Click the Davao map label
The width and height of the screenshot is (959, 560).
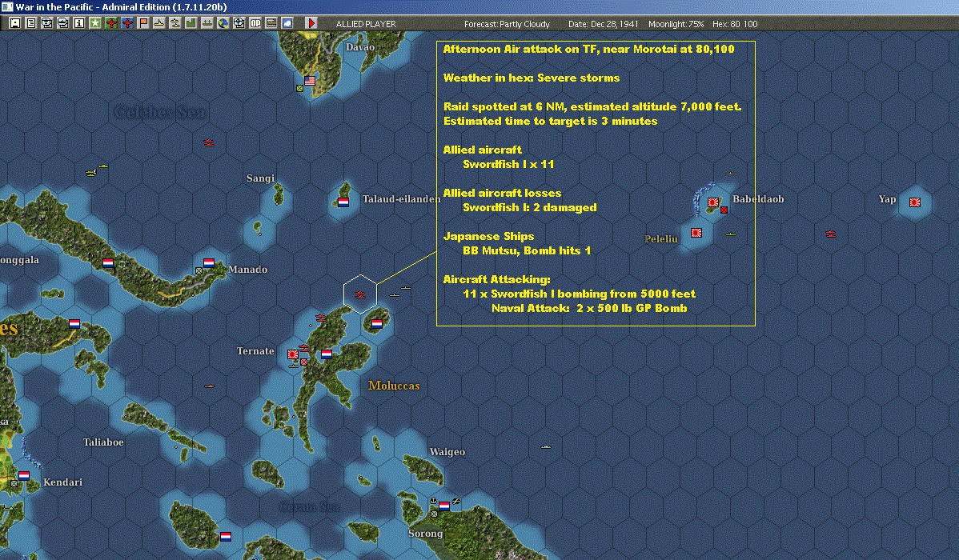360,47
